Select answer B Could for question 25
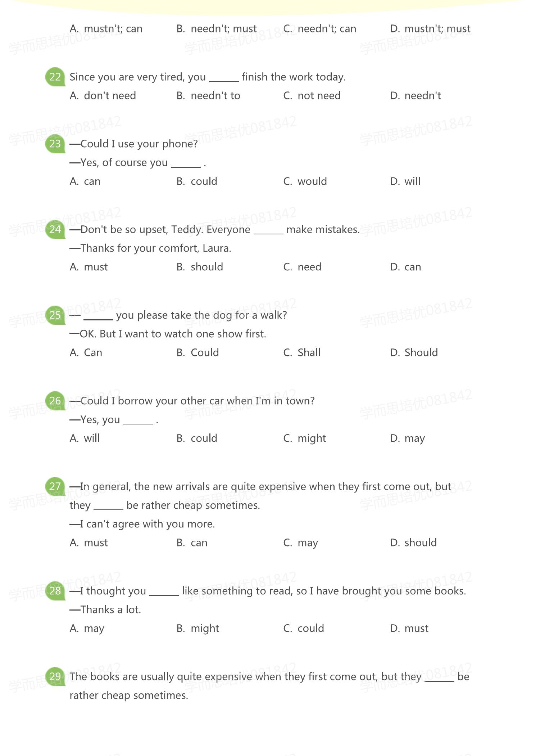This screenshot has width=554, height=756. pos(197,353)
